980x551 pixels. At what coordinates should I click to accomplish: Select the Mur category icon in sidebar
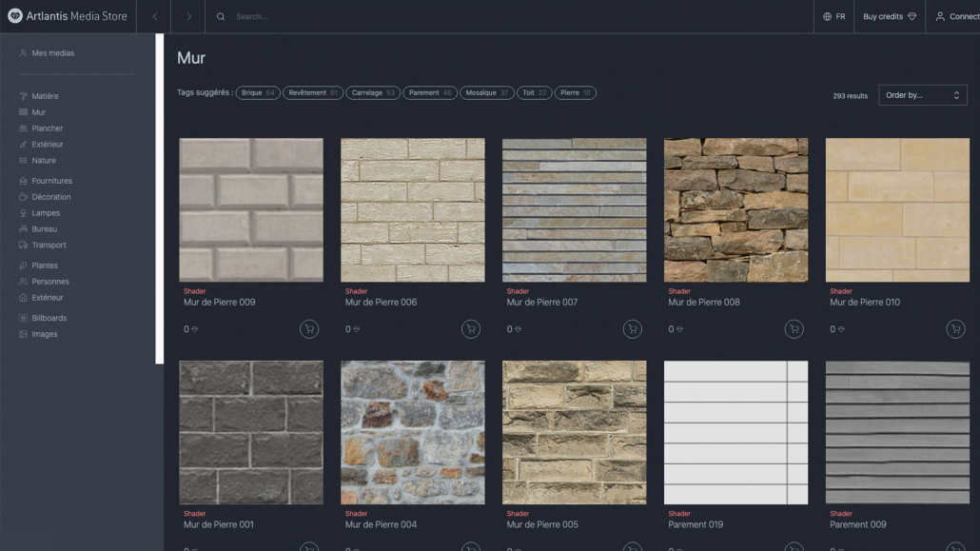21,112
